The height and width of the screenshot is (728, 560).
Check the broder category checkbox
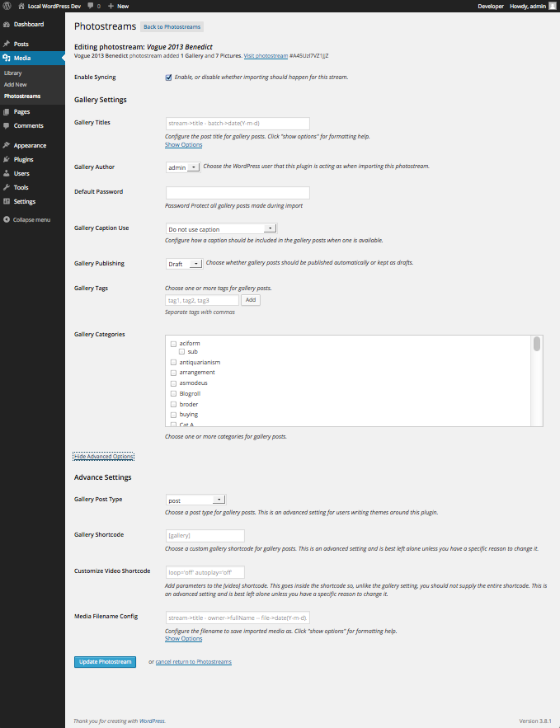[173, 404]
